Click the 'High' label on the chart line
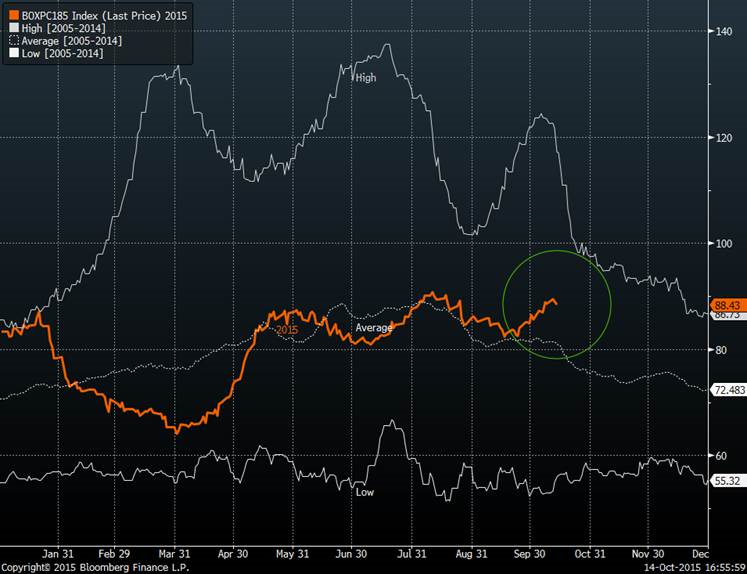Screen dimensions: 747x574 365,77
